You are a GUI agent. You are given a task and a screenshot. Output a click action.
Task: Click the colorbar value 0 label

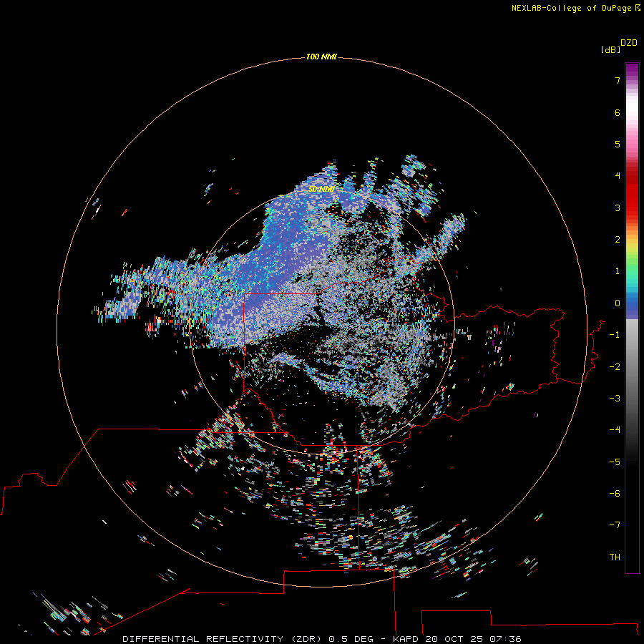(x=618, y=303)
